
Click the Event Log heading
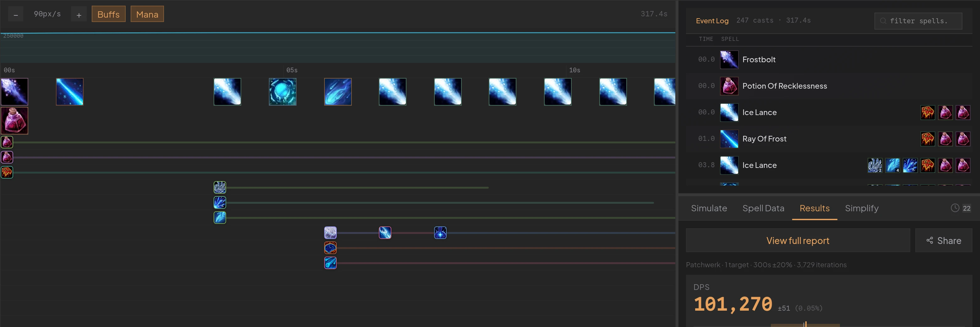tap(712, 21)
